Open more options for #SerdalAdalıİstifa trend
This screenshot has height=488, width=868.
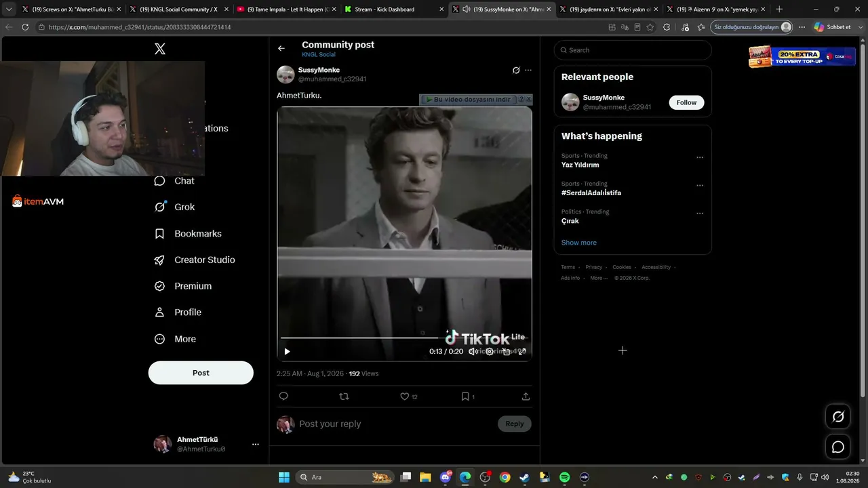[x=700, y=186]
